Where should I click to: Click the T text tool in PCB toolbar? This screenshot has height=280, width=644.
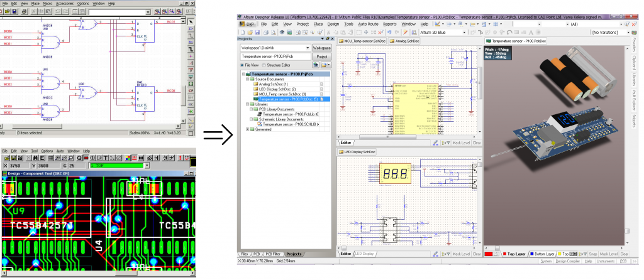click(x=106, y=158)
